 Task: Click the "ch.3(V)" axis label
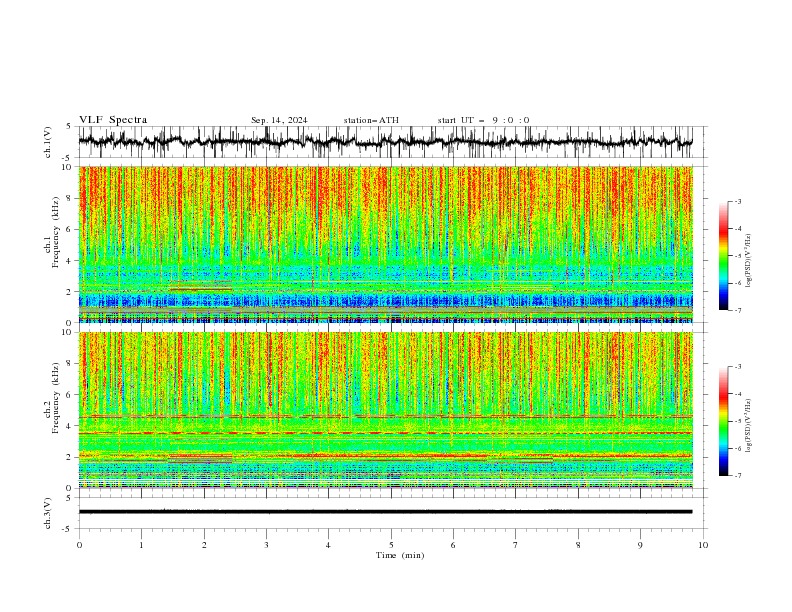coord(48,513)
